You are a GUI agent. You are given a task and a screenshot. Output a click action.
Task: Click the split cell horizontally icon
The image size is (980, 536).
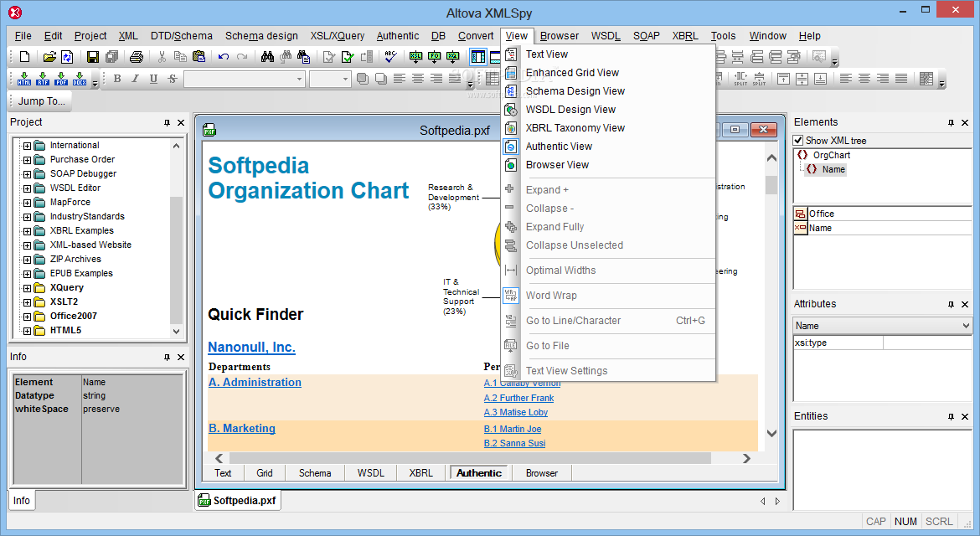pyautogui.click(x=740, y=78)
